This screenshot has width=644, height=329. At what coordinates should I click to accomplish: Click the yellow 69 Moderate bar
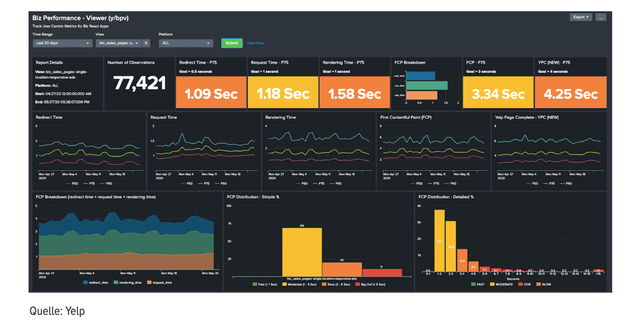tap(302, 252)
